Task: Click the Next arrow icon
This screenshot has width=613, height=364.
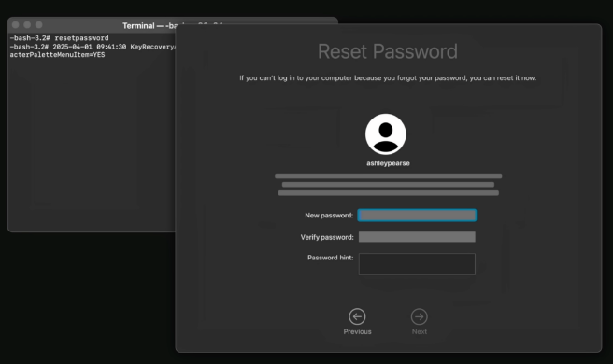Action: [x=419, y=316]
